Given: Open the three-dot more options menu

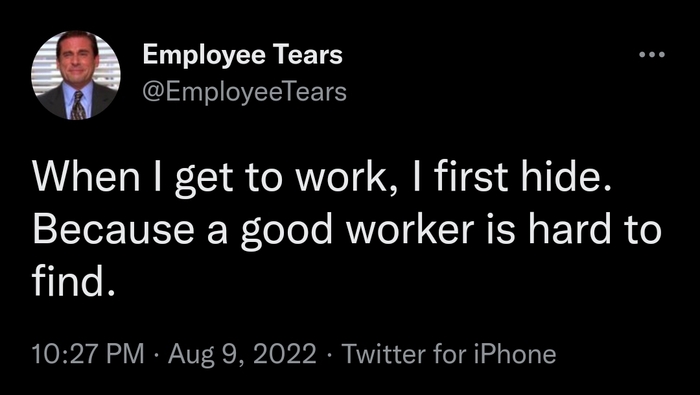Looking at the screenshot, I should click(x=652, y=55).
